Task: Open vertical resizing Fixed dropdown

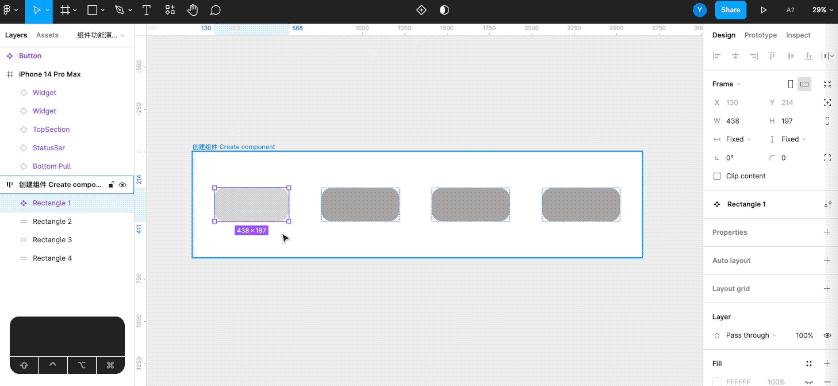Action: click(x=787, y=139)
